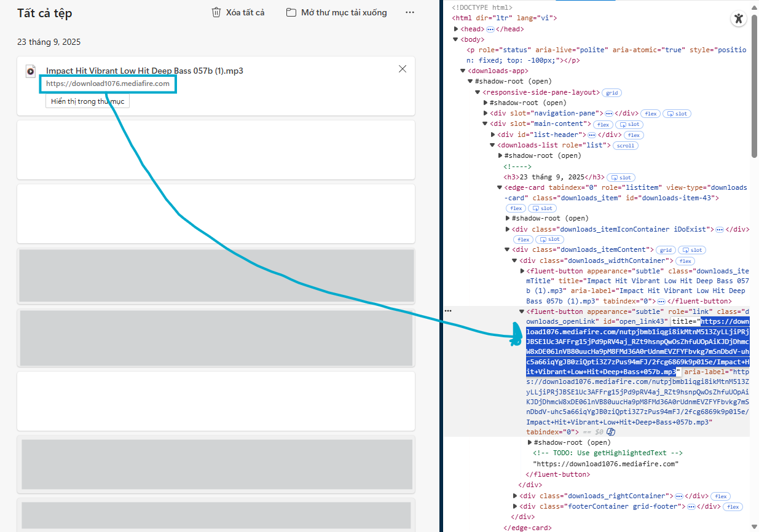759x532 pixels.
Task: Click the DevTools vertical scrollbar
Action: pyautogui.click(x=754, y=80)
